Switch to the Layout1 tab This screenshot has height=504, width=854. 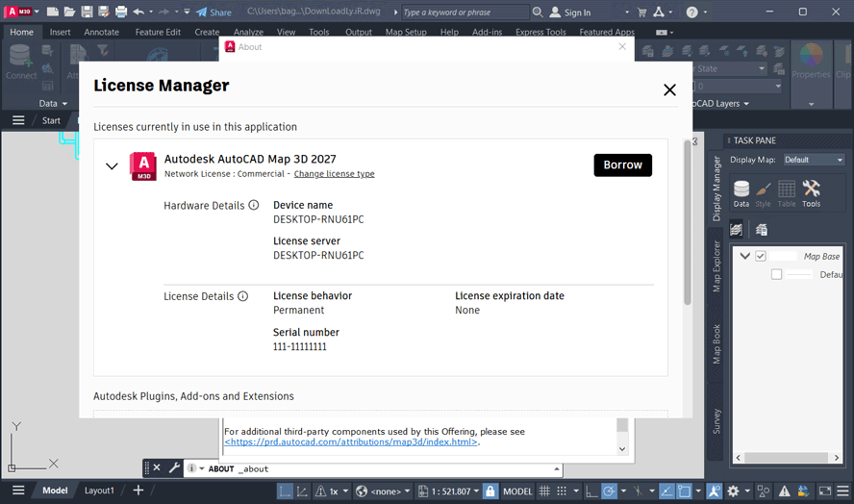tap(99, 491)
